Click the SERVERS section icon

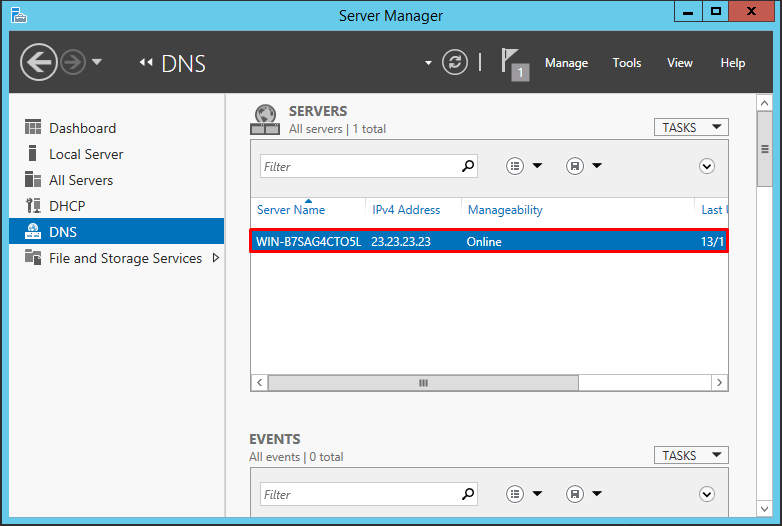tap(265, 120)
